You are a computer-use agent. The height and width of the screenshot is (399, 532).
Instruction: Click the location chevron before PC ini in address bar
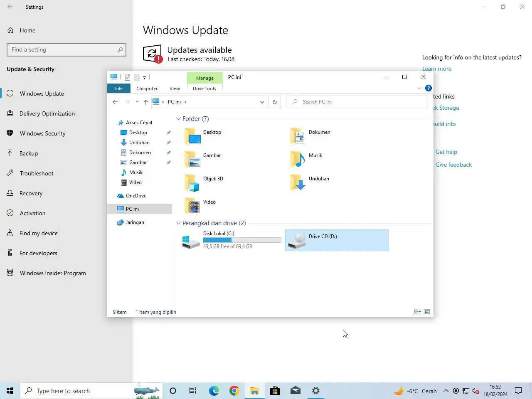tap(163, 102)
